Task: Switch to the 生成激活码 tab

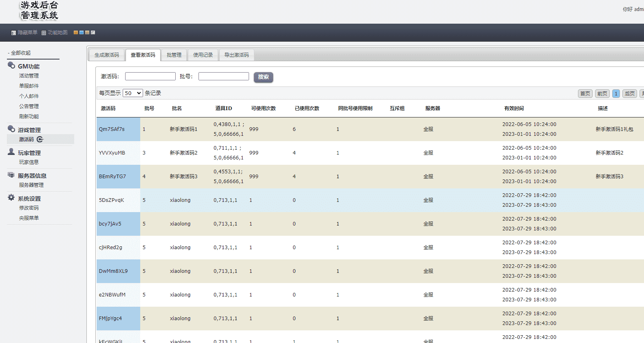Action: (x=107, y=55)
